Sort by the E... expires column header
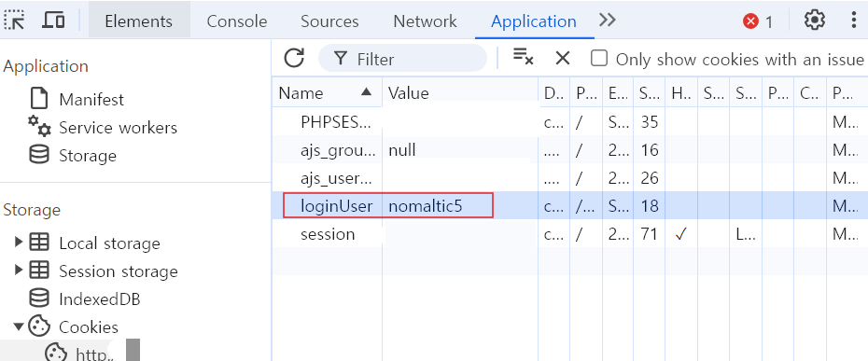The width and height of the screenshot is (868, 361). click(618, 92)
